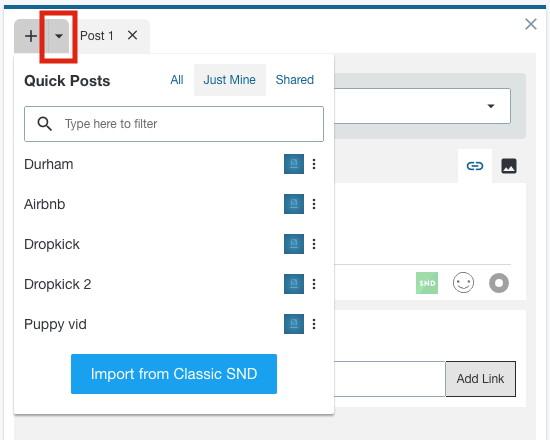Show All quick posts
Screen dimensions: 550x440
177,80
